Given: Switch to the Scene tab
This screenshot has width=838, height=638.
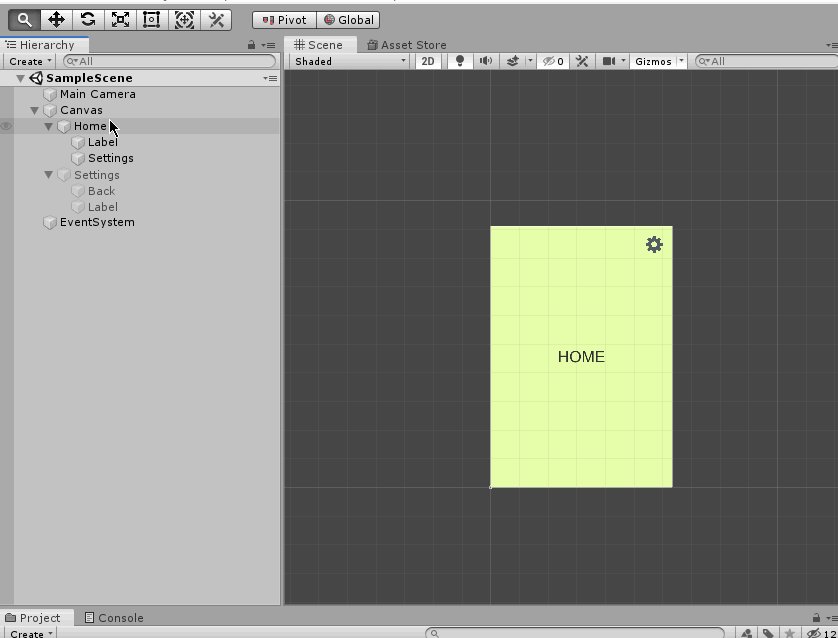Looking at the screenshot, I should click(319, 45).
